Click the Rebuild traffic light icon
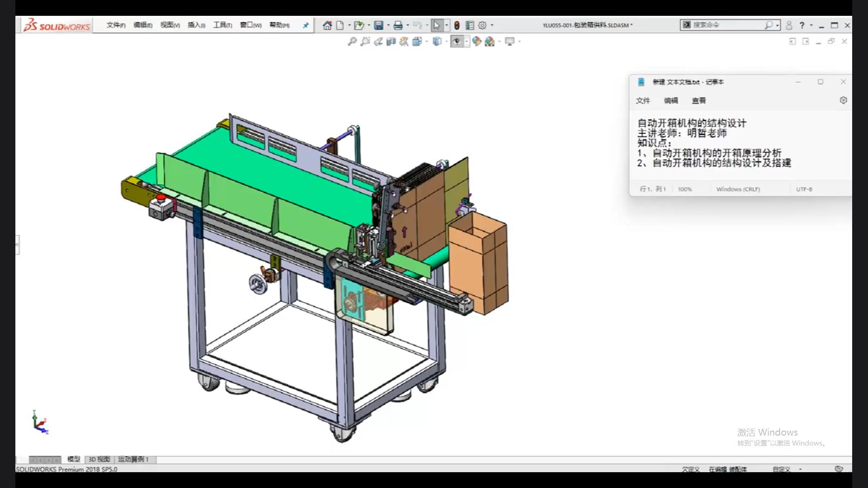Screen dimensions: 868x488 click(457, 25)
